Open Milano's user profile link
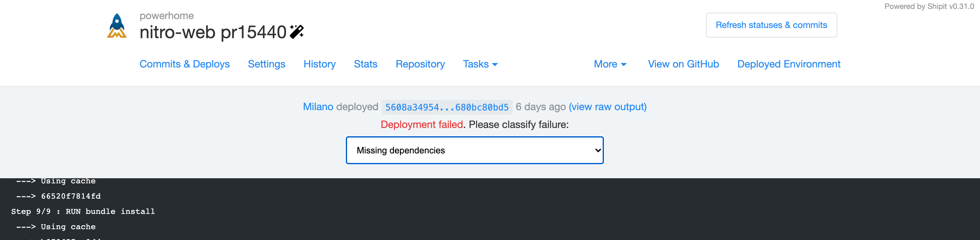The width and height of the screenshot is (980, 240). (x=318, y=107)
